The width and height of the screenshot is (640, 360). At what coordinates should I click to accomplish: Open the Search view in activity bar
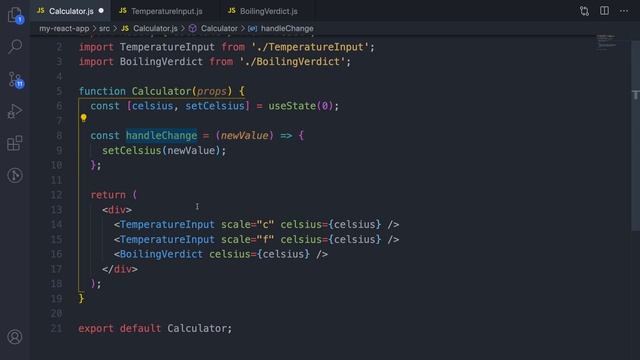(x=15, y=46)
